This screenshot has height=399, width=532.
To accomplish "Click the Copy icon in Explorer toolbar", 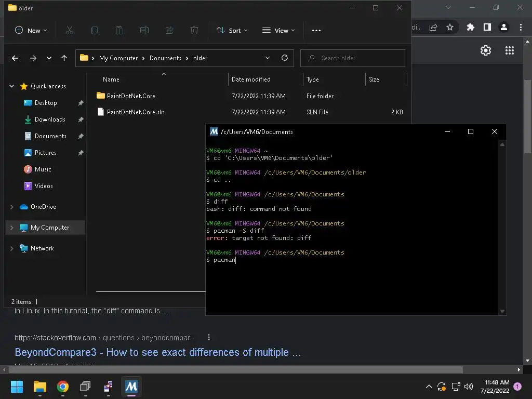I will [x=95, y=31].
